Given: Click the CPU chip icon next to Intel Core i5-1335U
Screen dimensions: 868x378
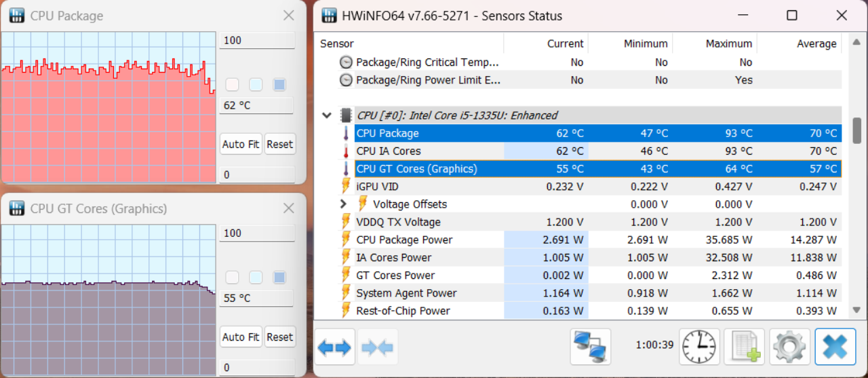Looking at the screenshot, I should pos(346,115).
